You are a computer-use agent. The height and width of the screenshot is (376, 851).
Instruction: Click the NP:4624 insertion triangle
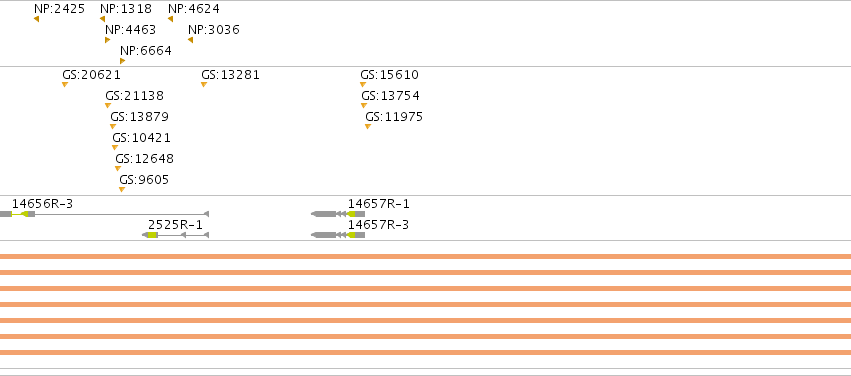click(170, 19)
